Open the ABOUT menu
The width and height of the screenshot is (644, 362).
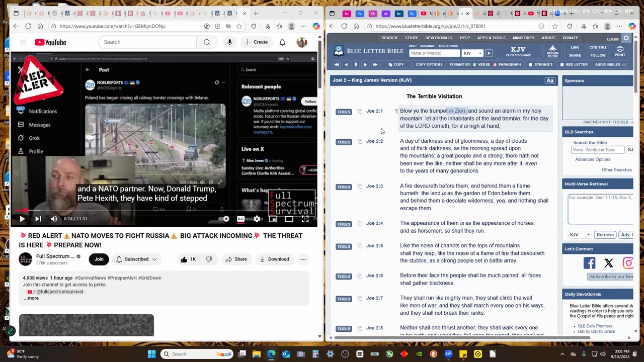pos(548,38)
